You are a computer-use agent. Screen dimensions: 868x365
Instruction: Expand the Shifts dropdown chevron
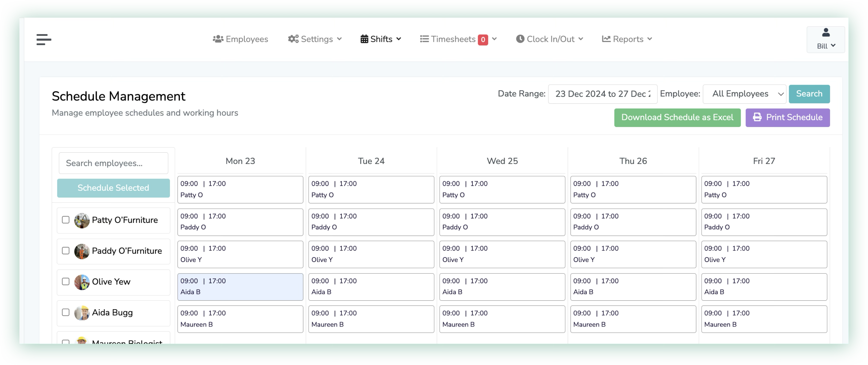[x=399, y=39]
